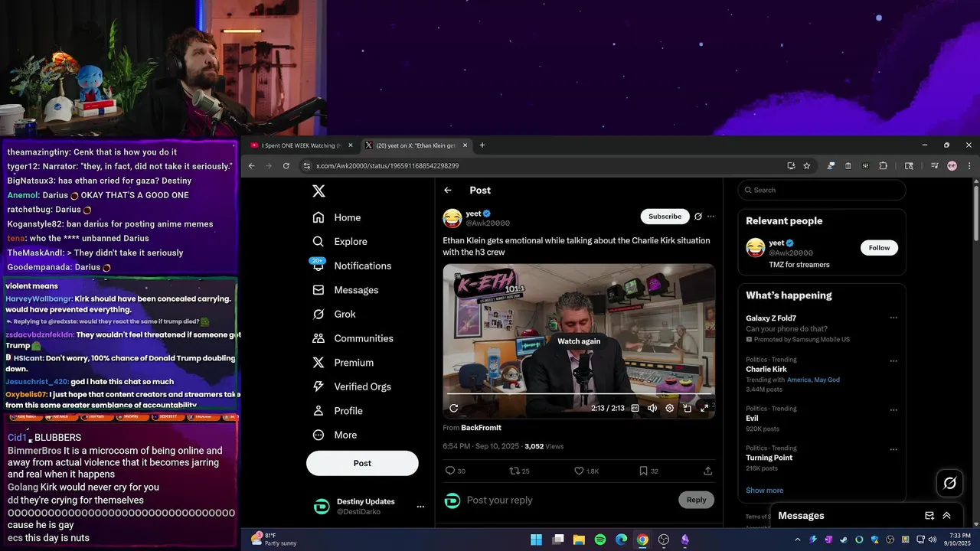Open Chrome's three-dot menu
The width and height of the screenshot is (980, 551).
(969, 165)
